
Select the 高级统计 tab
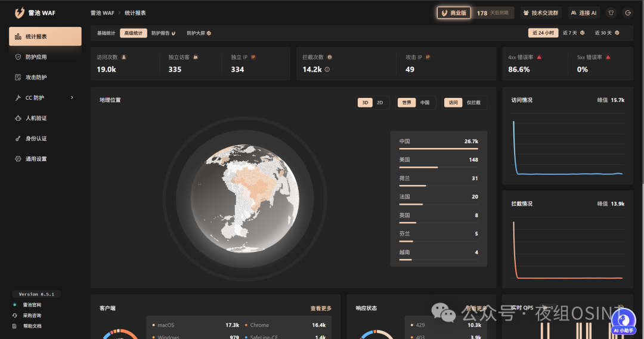[x=134, y=33]
